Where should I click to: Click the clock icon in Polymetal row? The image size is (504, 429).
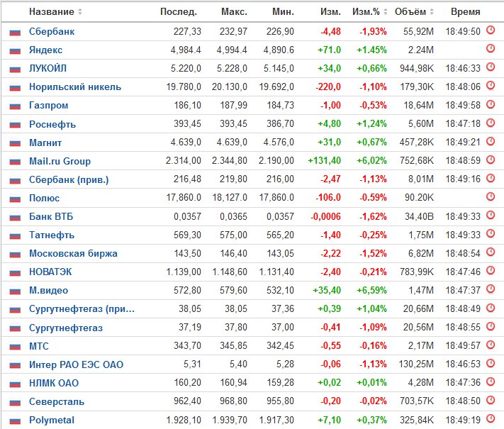491,418
